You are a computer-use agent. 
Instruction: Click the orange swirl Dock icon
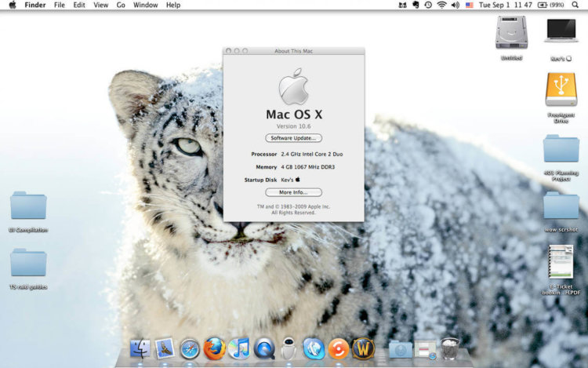pos(338,349)
